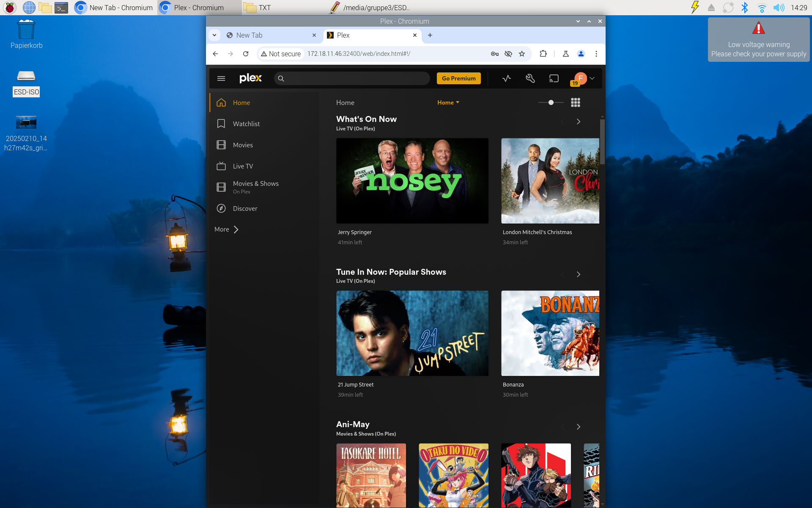The image size is (812, 508).
Task: Open the Plex hamburger menu
Action: pos(221,78)
